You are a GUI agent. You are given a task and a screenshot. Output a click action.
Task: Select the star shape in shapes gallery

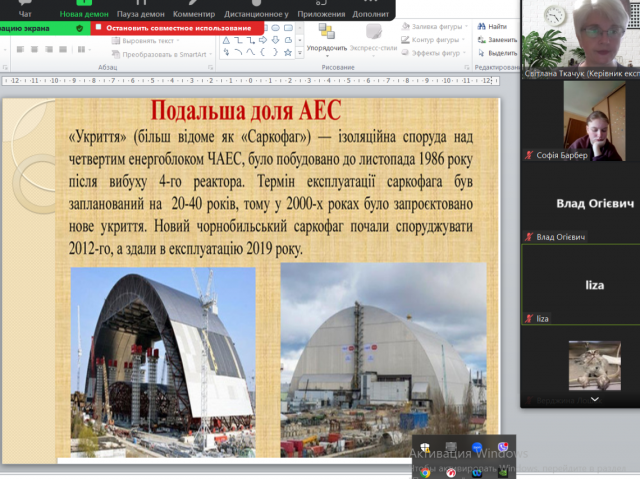click(288, 52)
